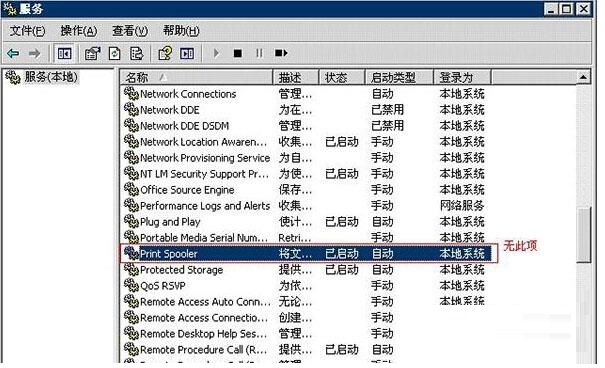
Task: Stop the service with Stop icon
Action: click(238, 53)
